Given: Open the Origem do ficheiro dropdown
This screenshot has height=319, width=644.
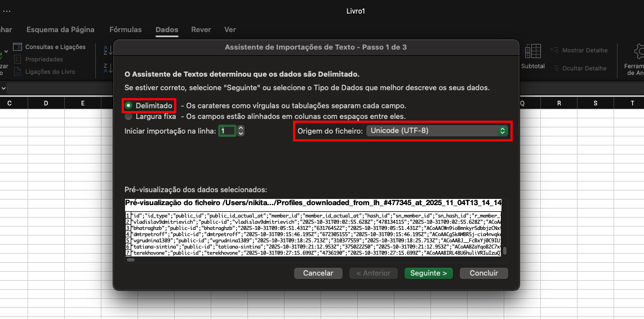Looking at the screenshot, I should point(437,131).
